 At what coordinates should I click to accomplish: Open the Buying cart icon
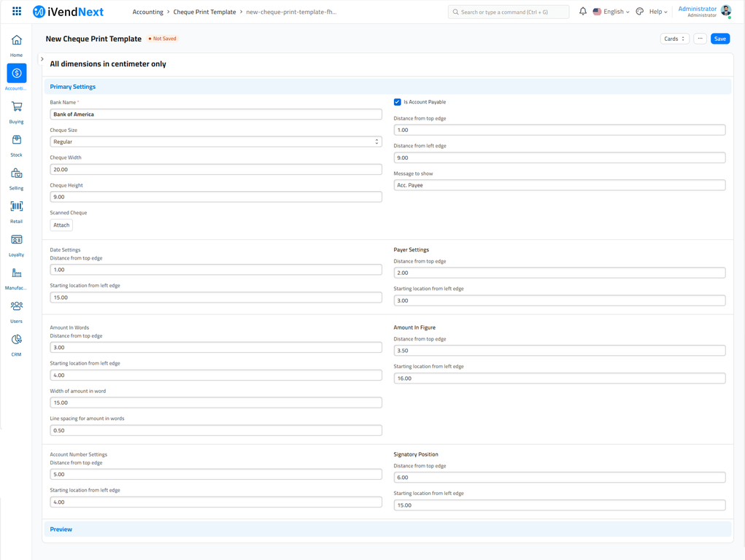pyautogui.click(x=16, y=107)
